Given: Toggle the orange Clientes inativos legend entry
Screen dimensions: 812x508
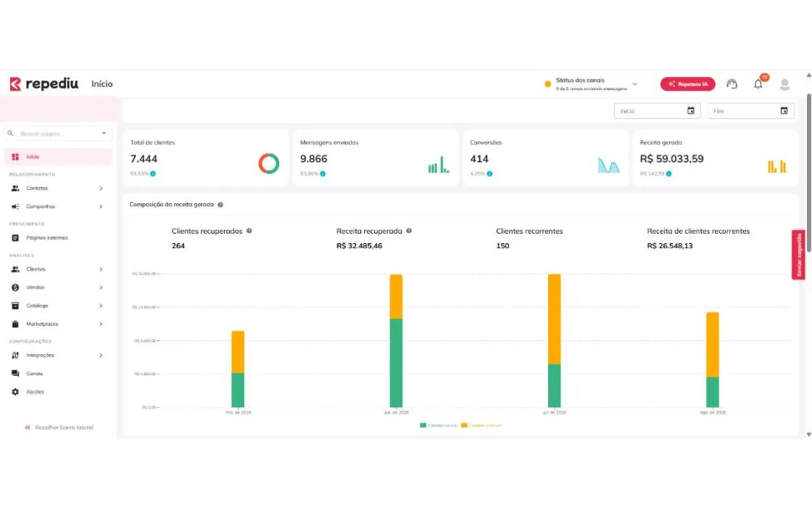Looking at the screenshot, I should pos(481,425).
